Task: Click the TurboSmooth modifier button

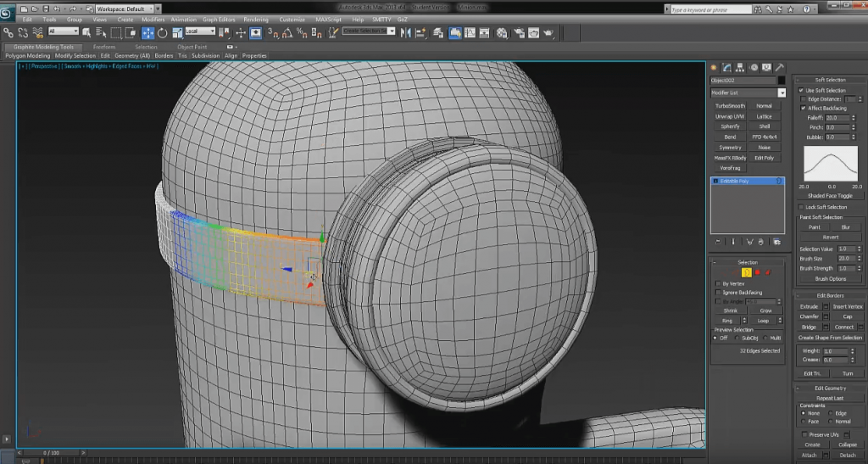Action: click(x=730, y=106)
